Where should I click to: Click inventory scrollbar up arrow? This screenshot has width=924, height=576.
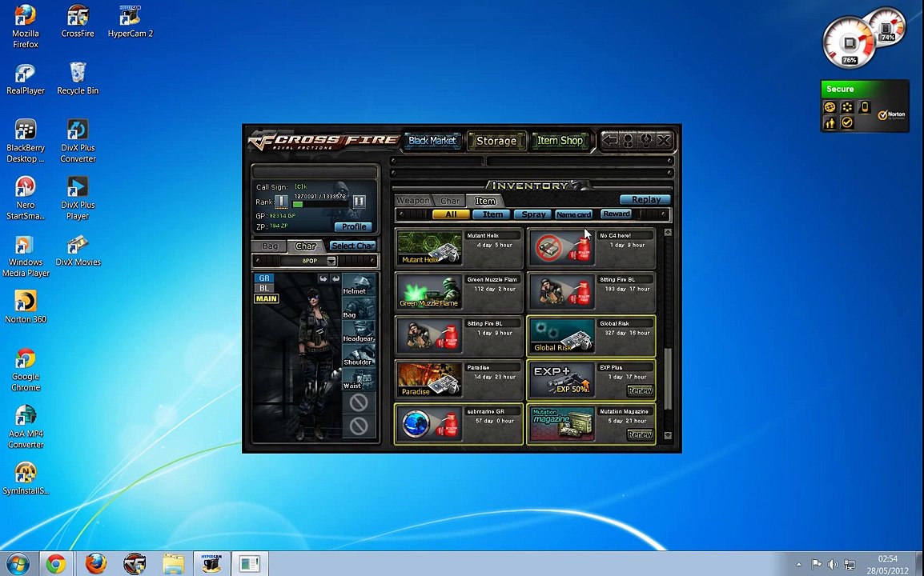pos(668,233)
